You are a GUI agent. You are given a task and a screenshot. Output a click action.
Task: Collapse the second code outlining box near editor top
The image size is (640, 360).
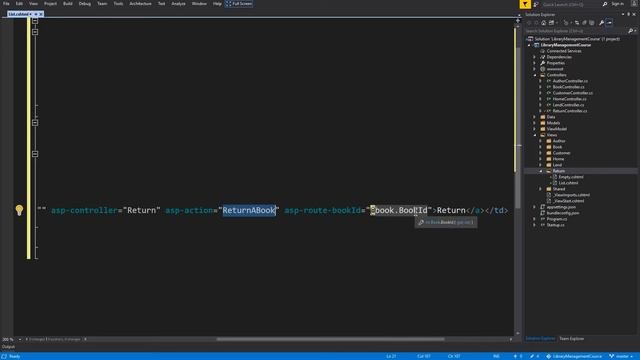tap(35, 32)
